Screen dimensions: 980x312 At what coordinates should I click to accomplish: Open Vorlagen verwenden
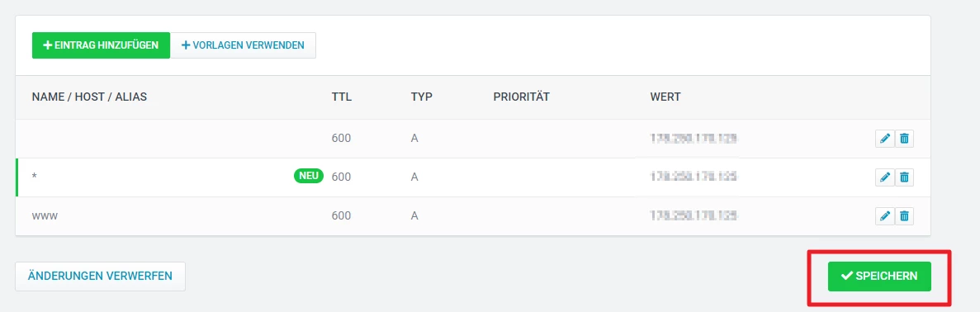(x=243, y=45)
